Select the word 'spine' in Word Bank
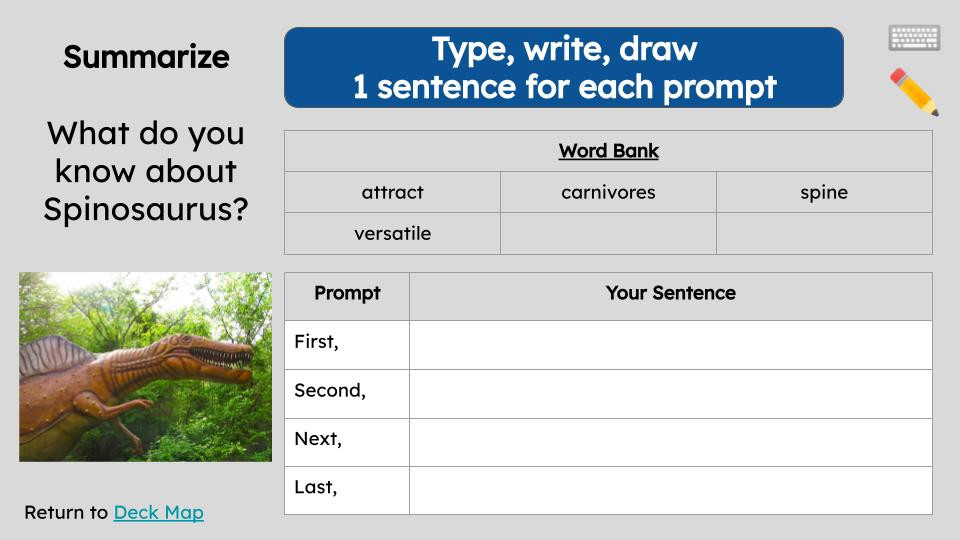The width and height of the screenshot is (960, 540). (x=824, y=192)
